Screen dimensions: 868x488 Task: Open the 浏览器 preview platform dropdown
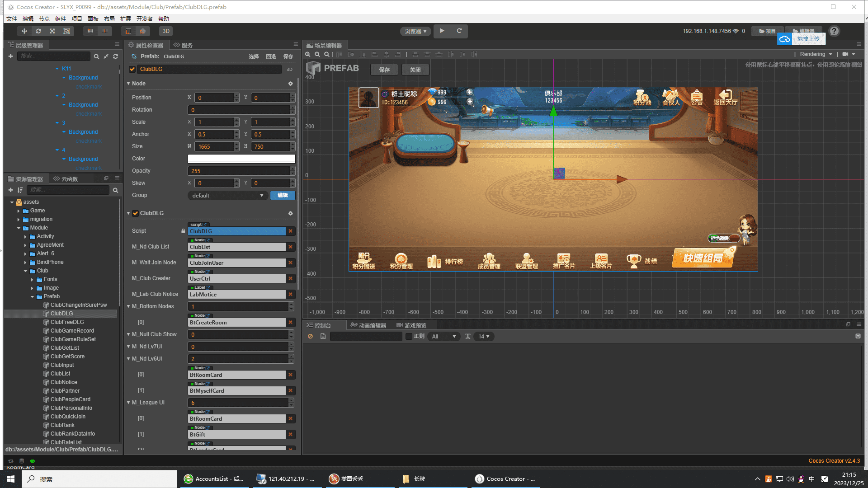click(415, 31)
